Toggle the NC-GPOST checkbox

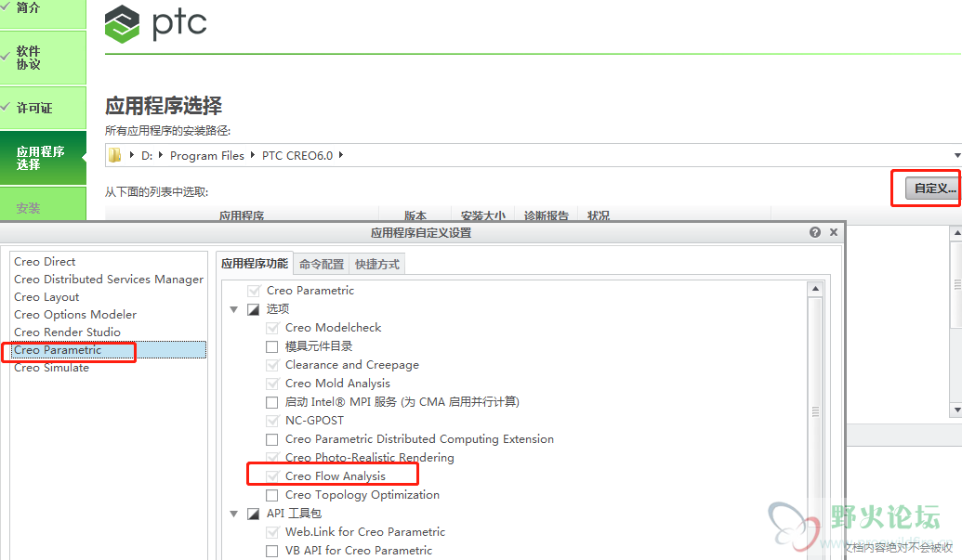[x=271, y=421]
